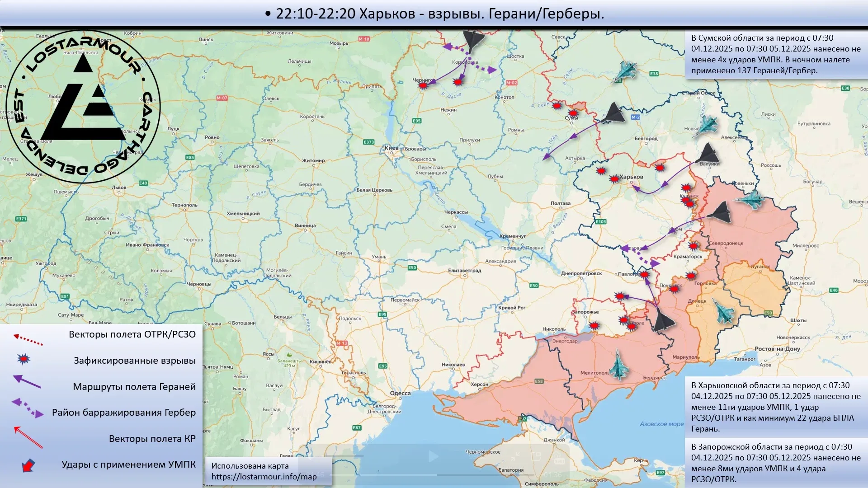Click the explosion star in the legend
The width and height of the screenshot is (868, 488).
coord(24,359)
